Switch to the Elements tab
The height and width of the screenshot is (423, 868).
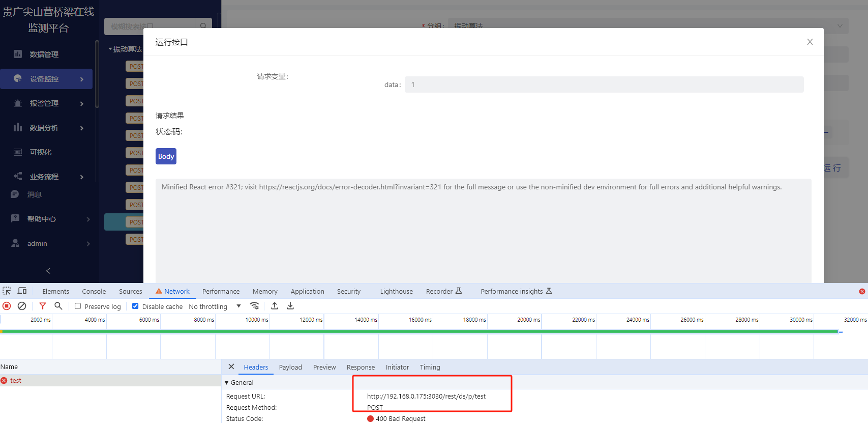[x=56, y=291]
